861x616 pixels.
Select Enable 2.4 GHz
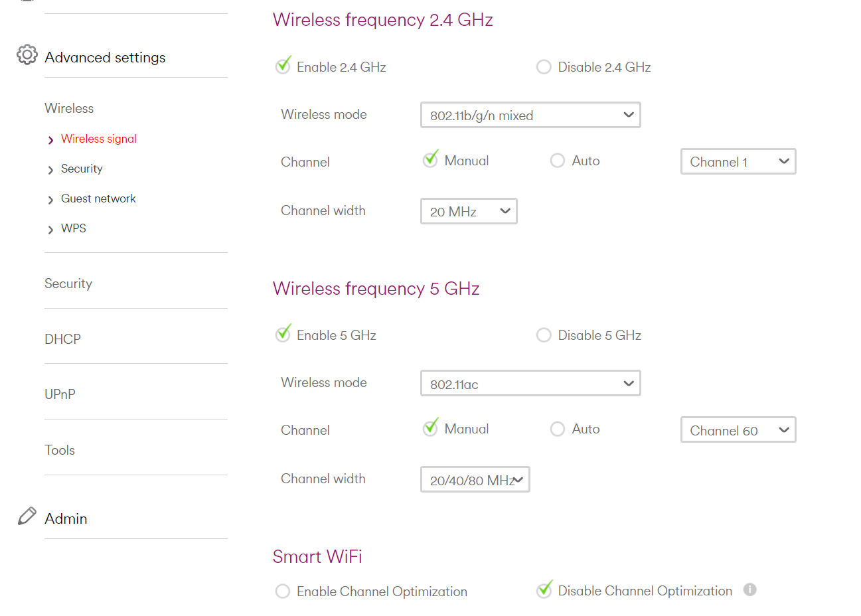[283, 66]
